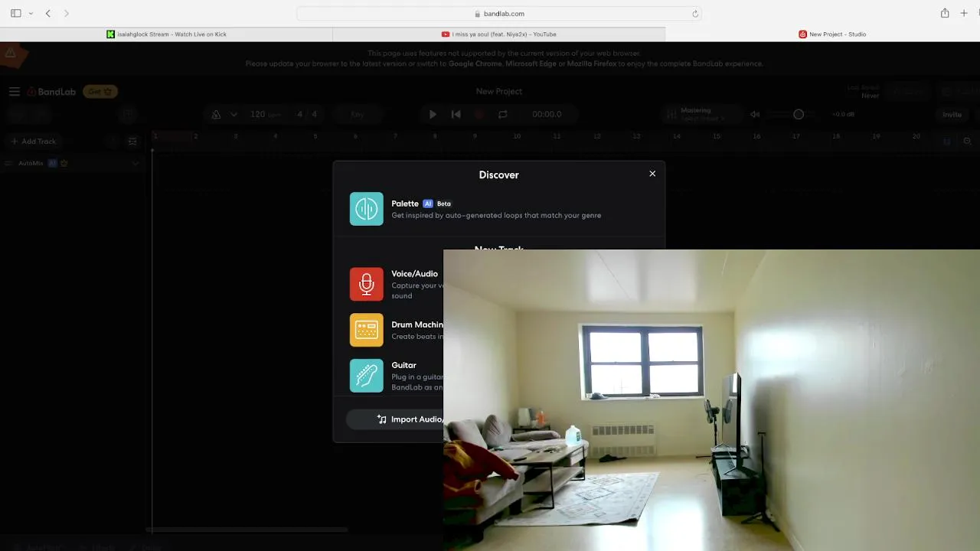Image resolution: width=980 pixels, height=551 pixels.
Task: Click the webcam video overlay
Action: click(711, 399)
